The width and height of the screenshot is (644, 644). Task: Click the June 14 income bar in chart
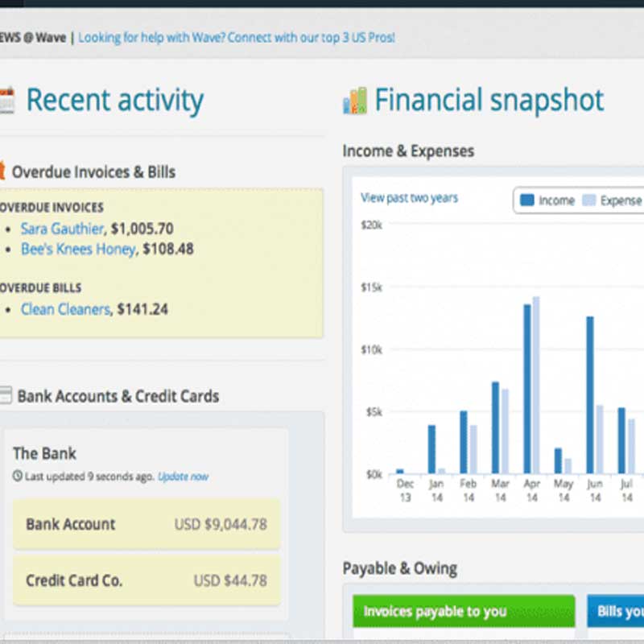(x=590, y=394)
